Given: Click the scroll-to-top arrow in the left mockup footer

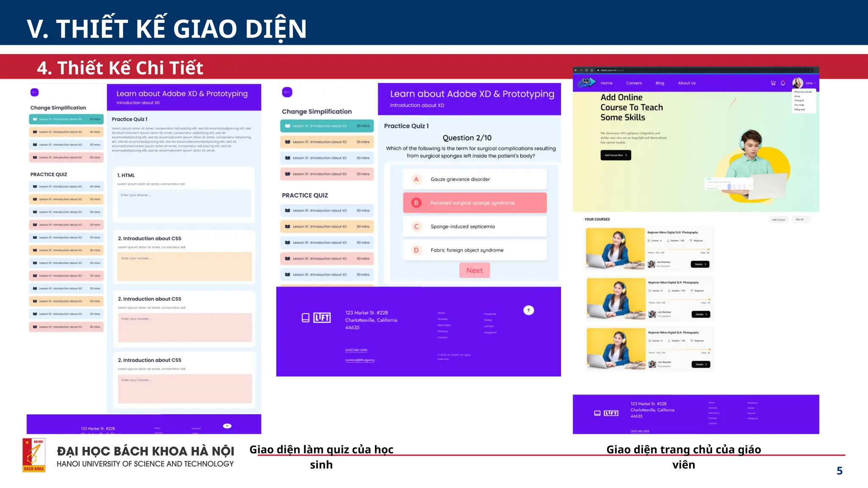Looking at the screenshot, I should click(x=227, y=426).
